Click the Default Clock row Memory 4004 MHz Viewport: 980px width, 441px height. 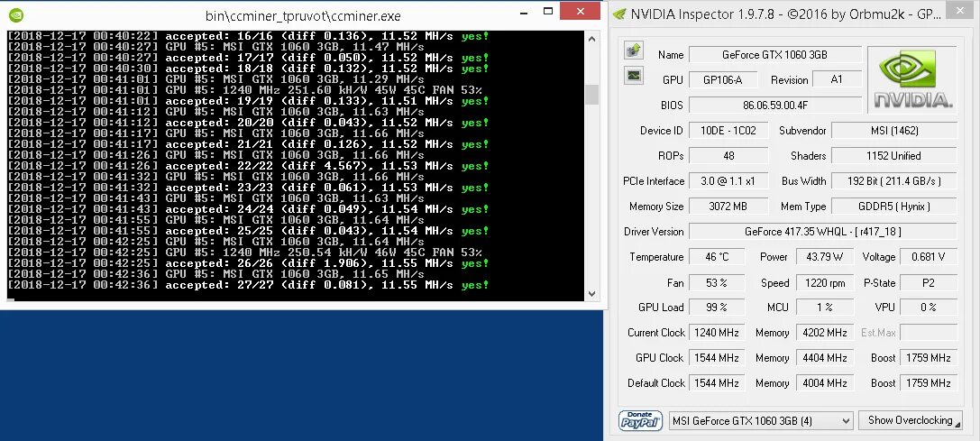[x=825, y=382]
